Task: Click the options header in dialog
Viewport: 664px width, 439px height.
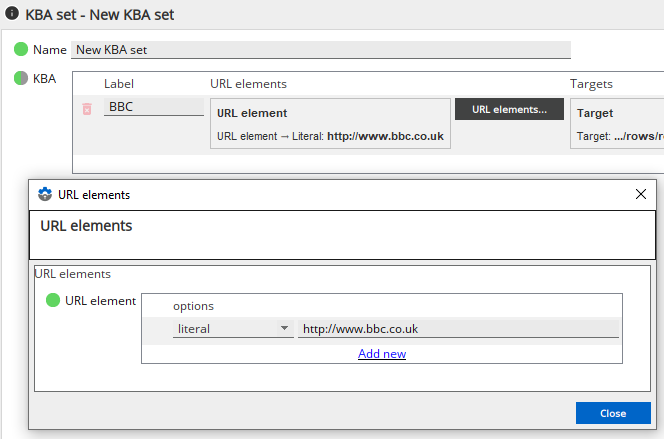Action: pyautogui.click(x=193, y=306)
